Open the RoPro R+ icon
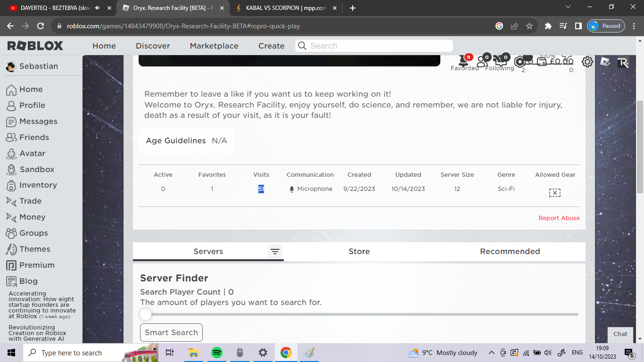This screenshot has width=644, height=362. [x=623, y=63]
